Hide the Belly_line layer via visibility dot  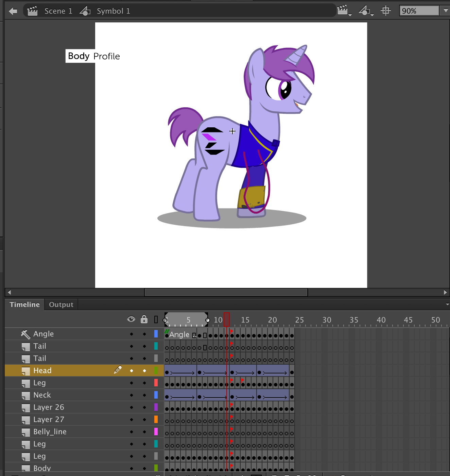coord(132,432)
